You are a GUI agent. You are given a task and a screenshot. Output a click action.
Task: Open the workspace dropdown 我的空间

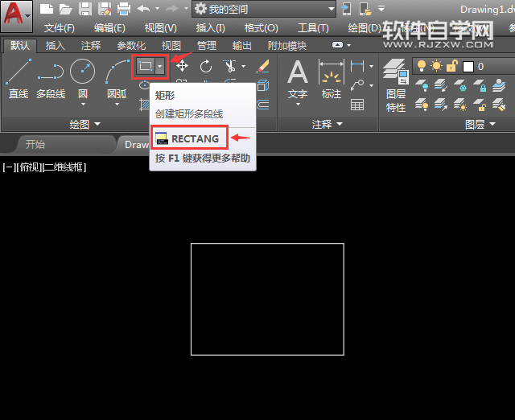tap(264, 9)
